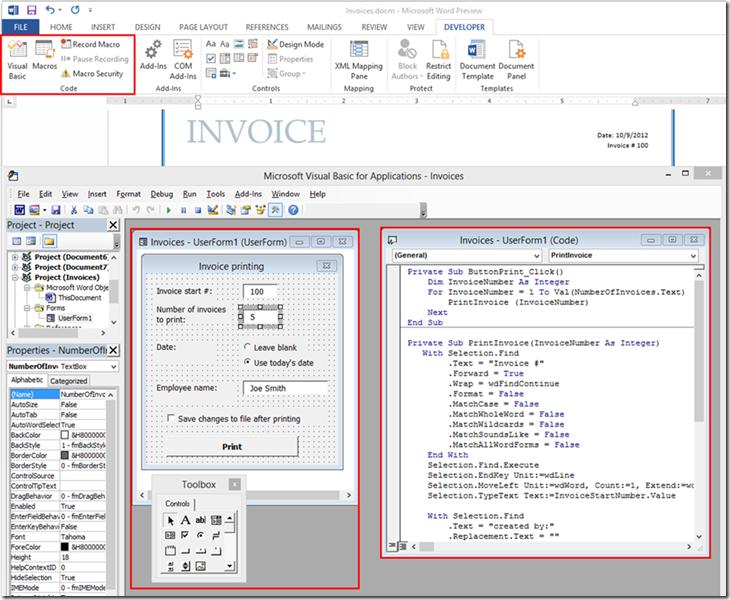Open Add-Ins gear icon in ribbon
730x600 pixels.
point(153,54)
